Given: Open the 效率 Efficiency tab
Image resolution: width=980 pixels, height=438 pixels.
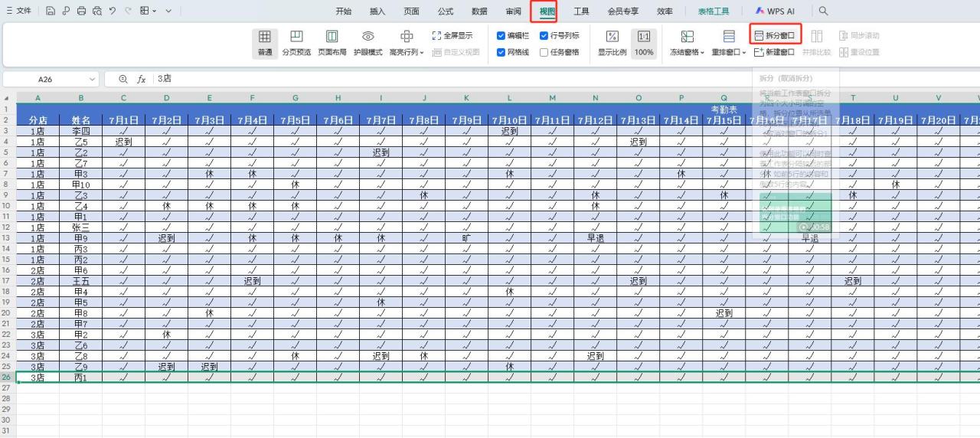Looking at the screenshot, I should coord(665,11).
